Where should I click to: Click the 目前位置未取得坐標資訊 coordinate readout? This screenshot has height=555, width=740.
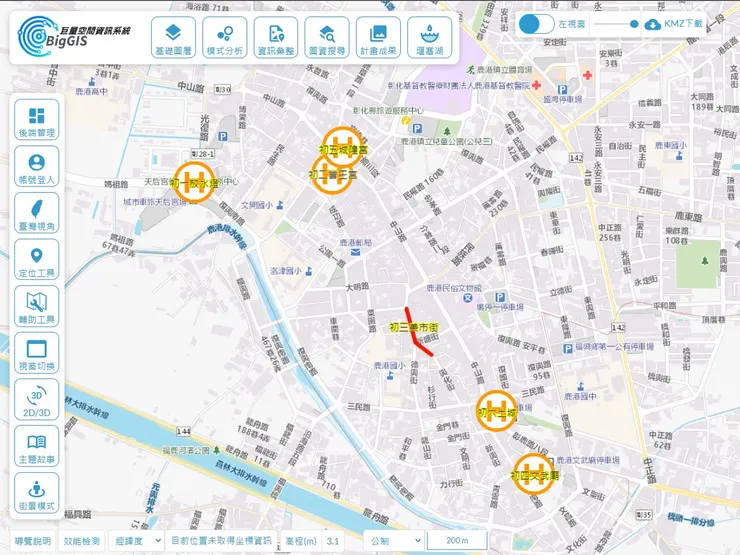point(221,540)
